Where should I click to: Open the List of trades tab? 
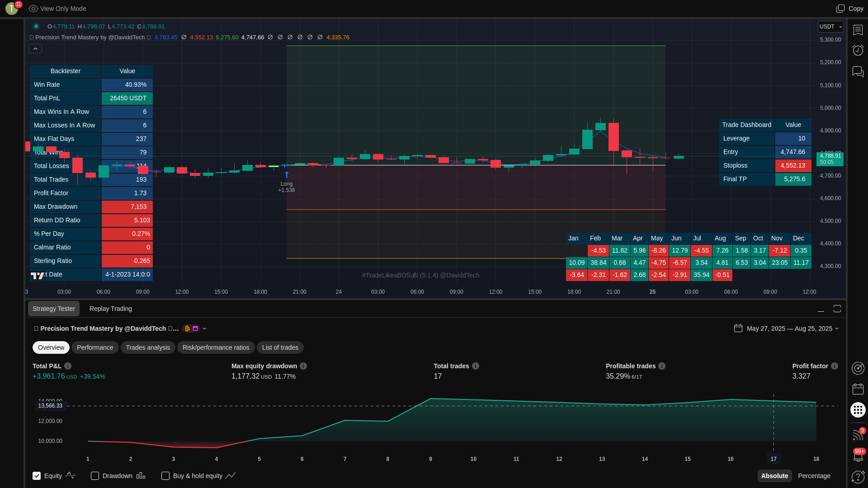(280, 347)
